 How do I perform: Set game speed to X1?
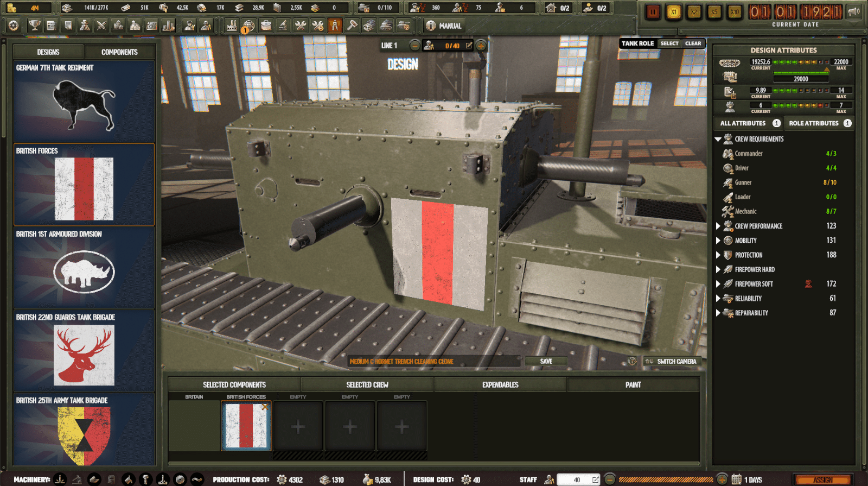tap(673, 12)
